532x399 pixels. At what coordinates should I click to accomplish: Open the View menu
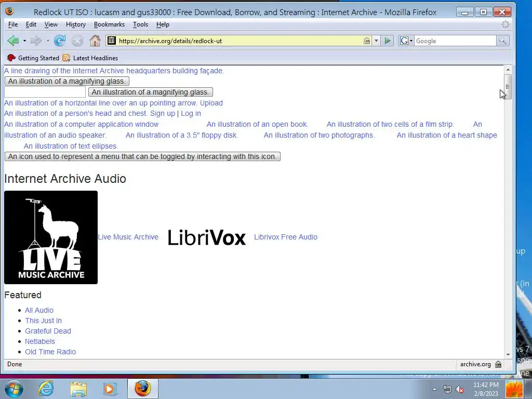click(51, 24)
